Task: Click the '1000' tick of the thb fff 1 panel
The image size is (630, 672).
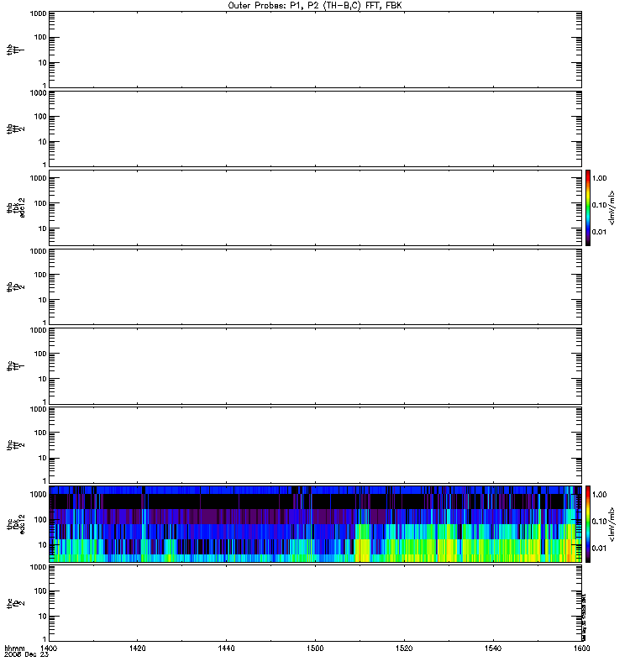Action: pyautogui.click(x=38, y=13)
